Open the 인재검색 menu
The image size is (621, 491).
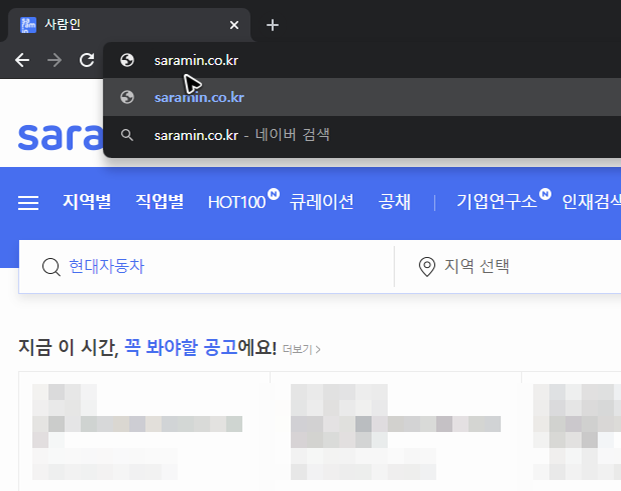(x=591, y=202)
